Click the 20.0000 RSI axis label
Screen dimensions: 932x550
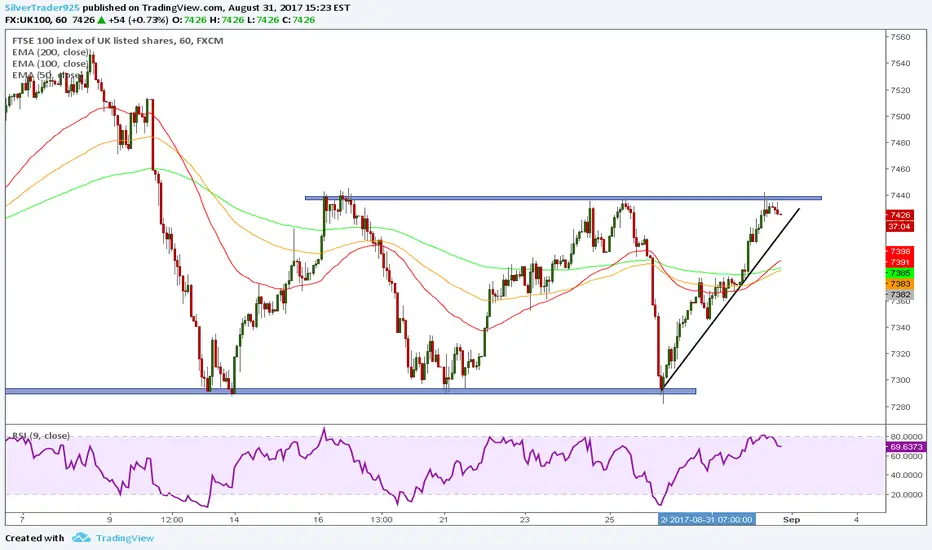(x=907, y=495)
